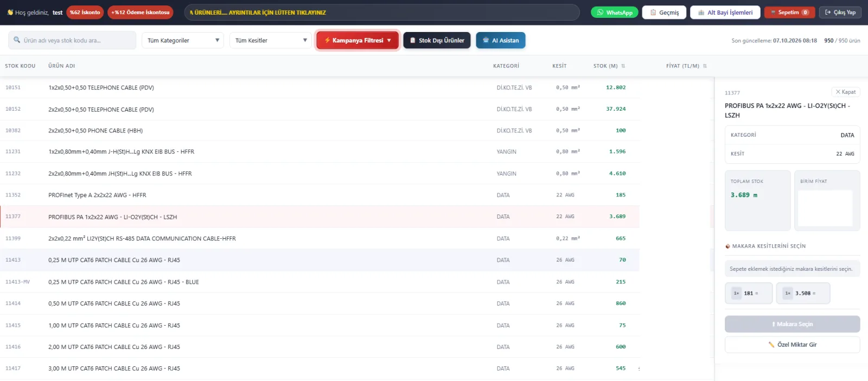Select the 181 m reel cut chip
868x381 pixels.
point(749,293)
